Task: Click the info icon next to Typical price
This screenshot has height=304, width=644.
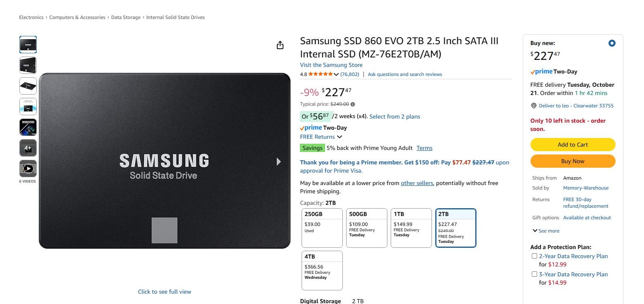Action: [353, 104]
